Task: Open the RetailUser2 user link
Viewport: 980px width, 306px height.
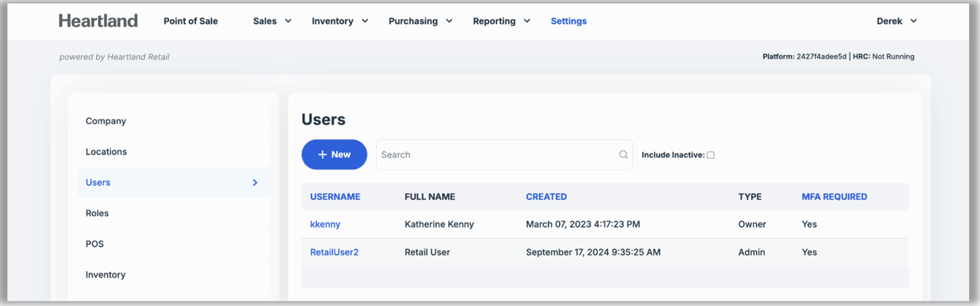Action: tap(334, 252)
